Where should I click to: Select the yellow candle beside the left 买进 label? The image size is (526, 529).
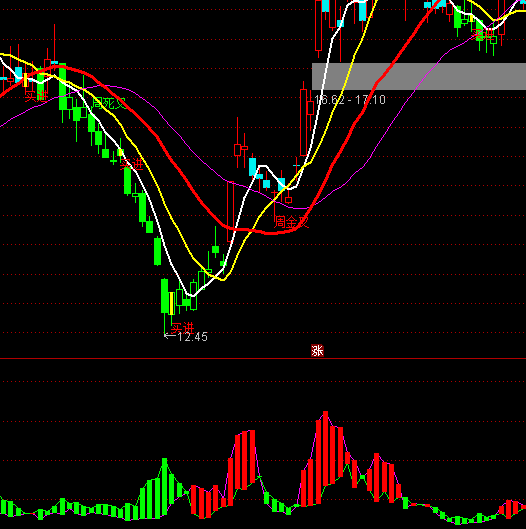pyautogui.click(x=25, y=80)
